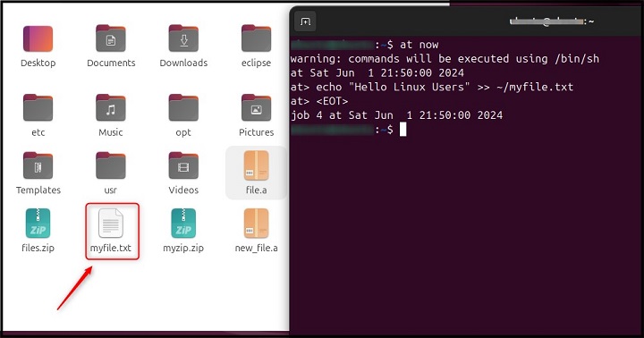Open the Videos folder
The height and width of the screenshot is (338, 644).
tap(183, 165)
